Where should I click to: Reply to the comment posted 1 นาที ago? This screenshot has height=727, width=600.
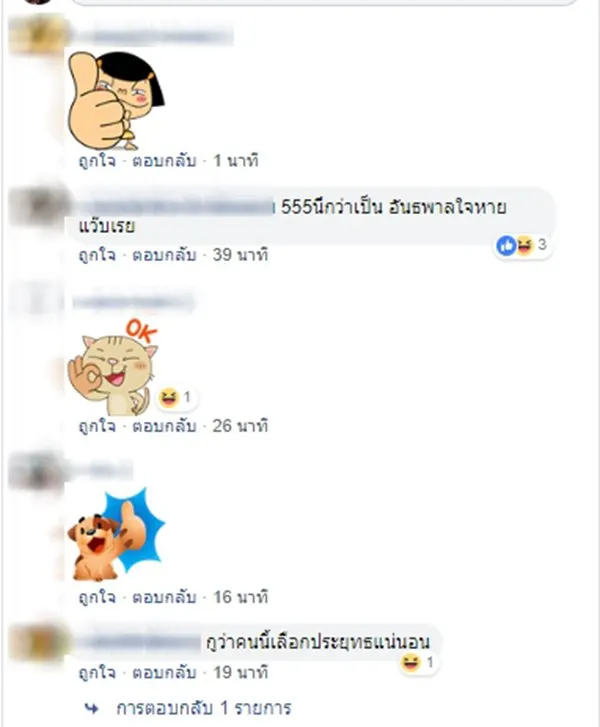[x=164, y=161]
